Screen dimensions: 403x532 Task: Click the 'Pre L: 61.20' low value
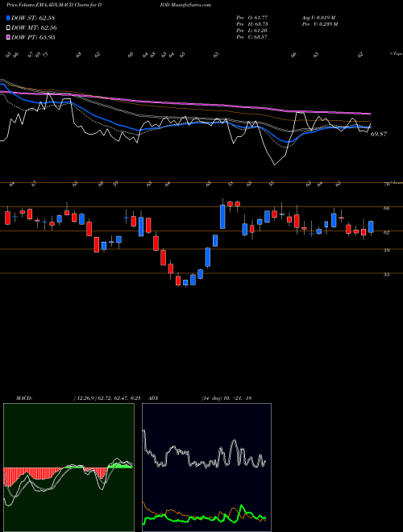[252, 31]
